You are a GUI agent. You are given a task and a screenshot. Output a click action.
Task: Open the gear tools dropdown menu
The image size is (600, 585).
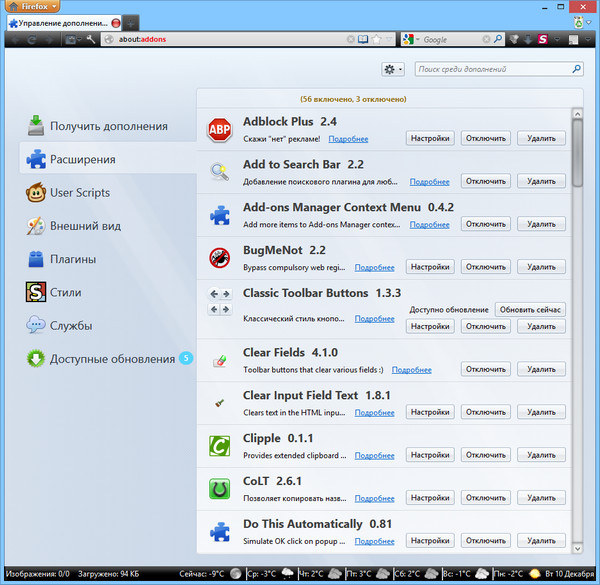[x=393, y=70]
